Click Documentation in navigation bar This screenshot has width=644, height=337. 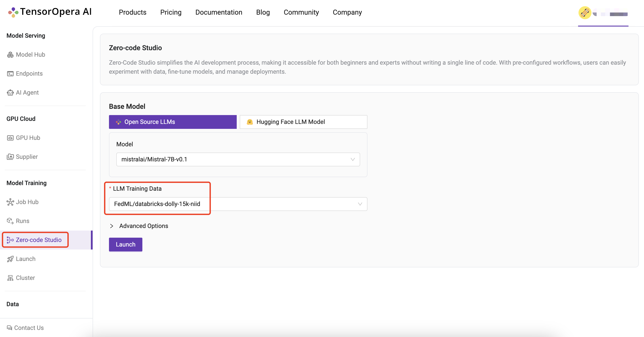point(218,12)
